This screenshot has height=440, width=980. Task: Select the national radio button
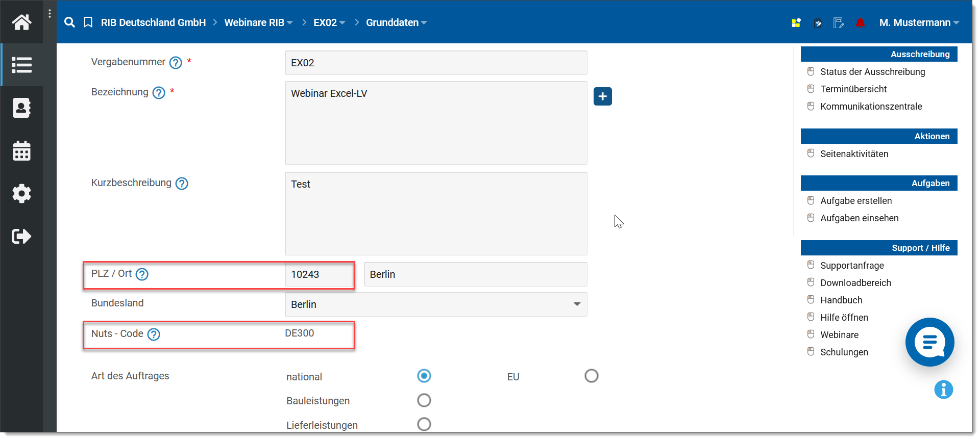[424, 376]
